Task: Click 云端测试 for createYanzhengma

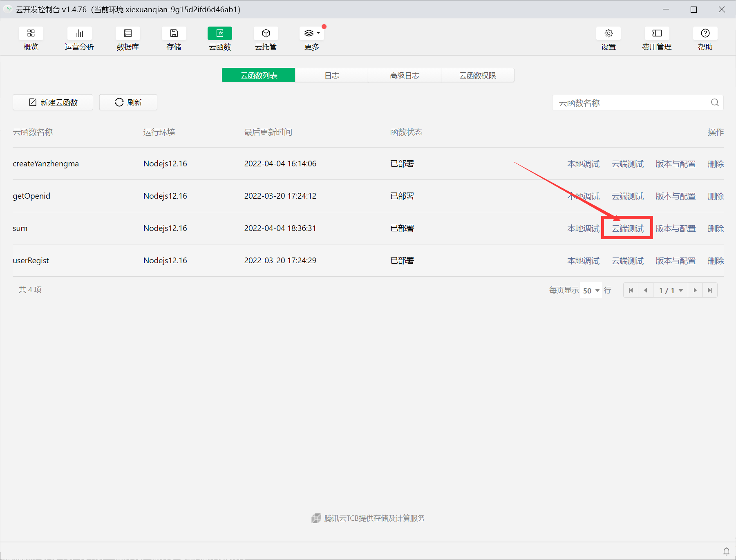Action: pos(628,164)
